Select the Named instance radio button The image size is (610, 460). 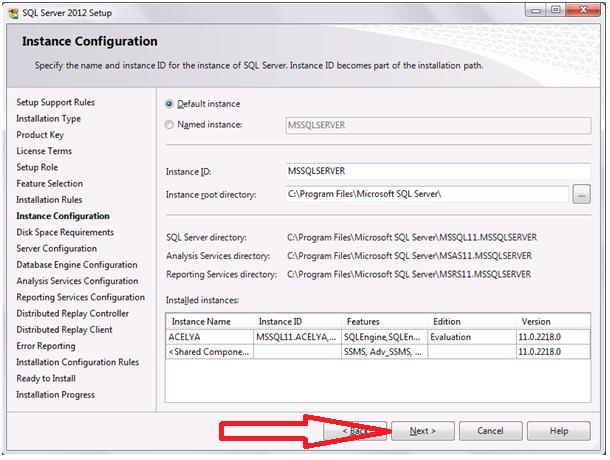(169, 125)
